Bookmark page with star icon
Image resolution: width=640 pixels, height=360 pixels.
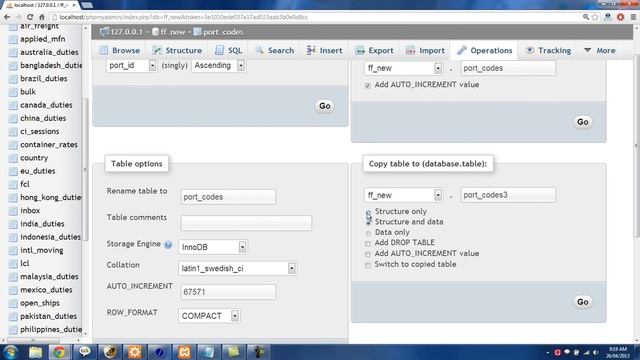click(595, 17)
